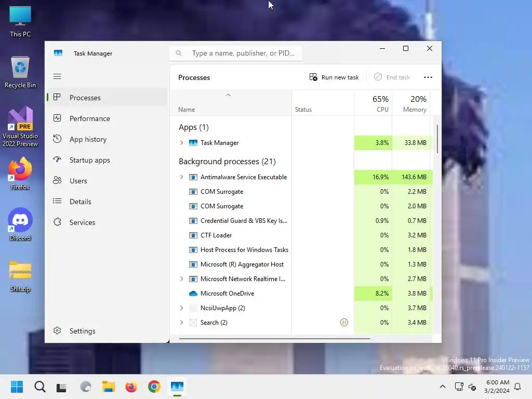Click the Processes sidebar icon
Viewport: 532px width, 399px height.
(57, 97)
